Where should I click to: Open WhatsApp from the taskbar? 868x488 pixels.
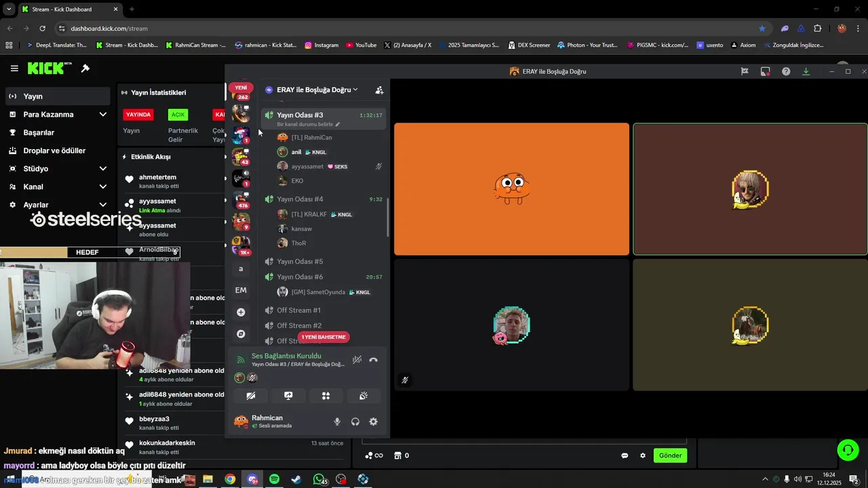(x=319, y=479)
